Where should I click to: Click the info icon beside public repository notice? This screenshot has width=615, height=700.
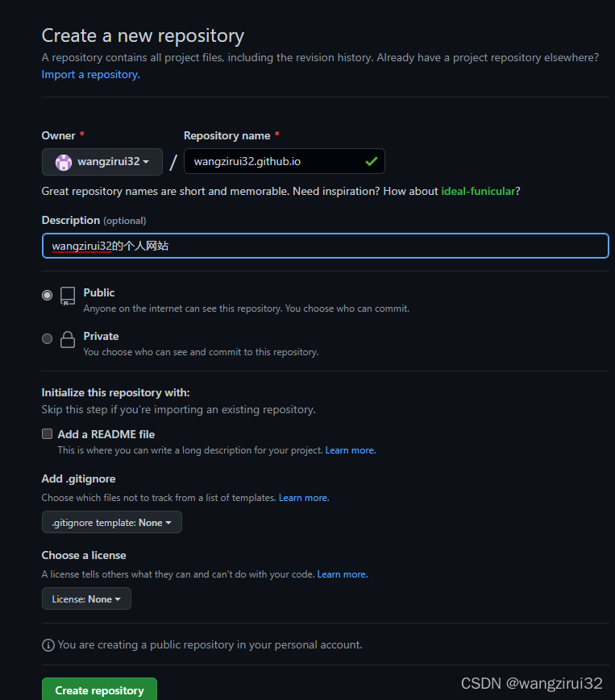pos(48,645)
